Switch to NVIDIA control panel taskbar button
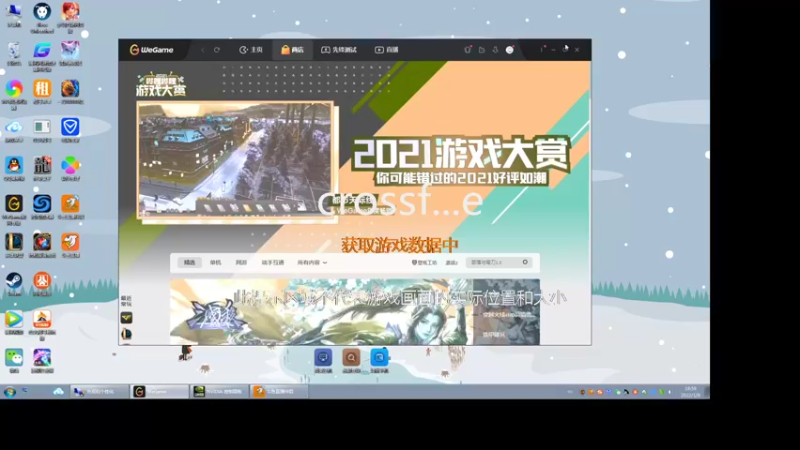This screenshot has width=800, height=450. [x=219, y=391]
